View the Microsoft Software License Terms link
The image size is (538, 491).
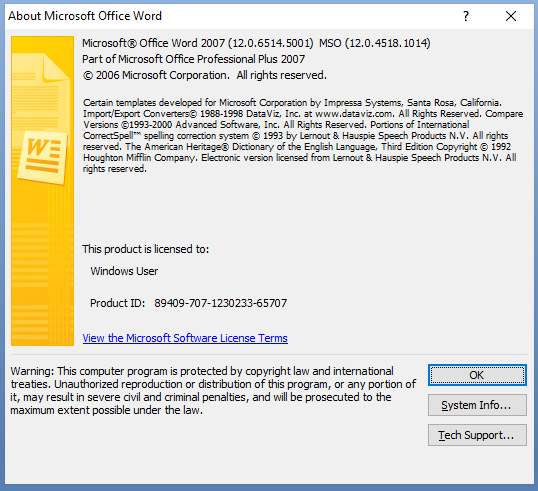coord(185,338)
